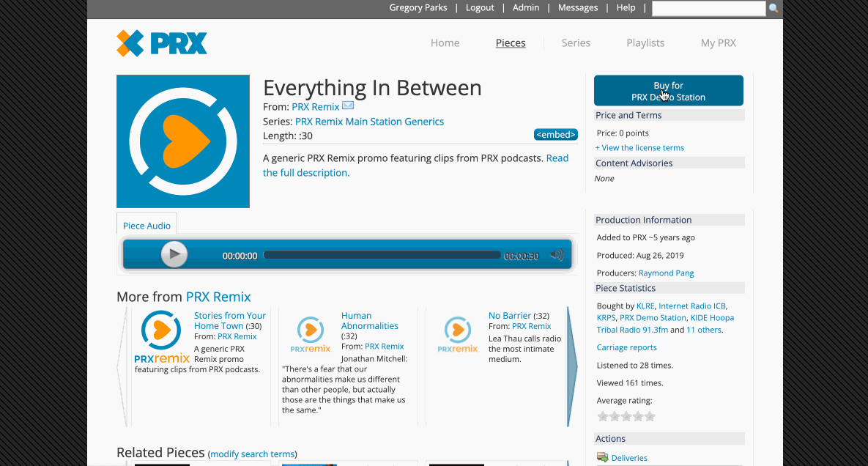Click the embed button
The image size is (868, 466).
(x=555, y=135)
